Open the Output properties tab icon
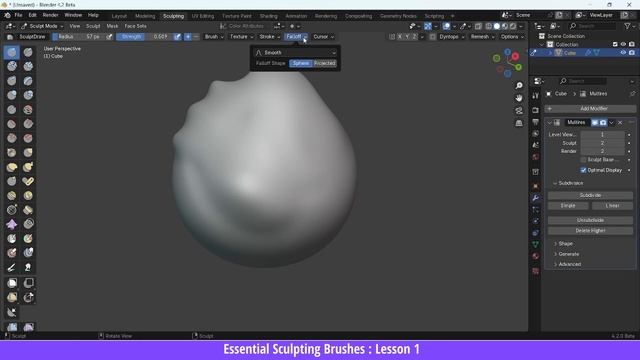The height and width of the screenshot is (360, 640). pos(536,122)
